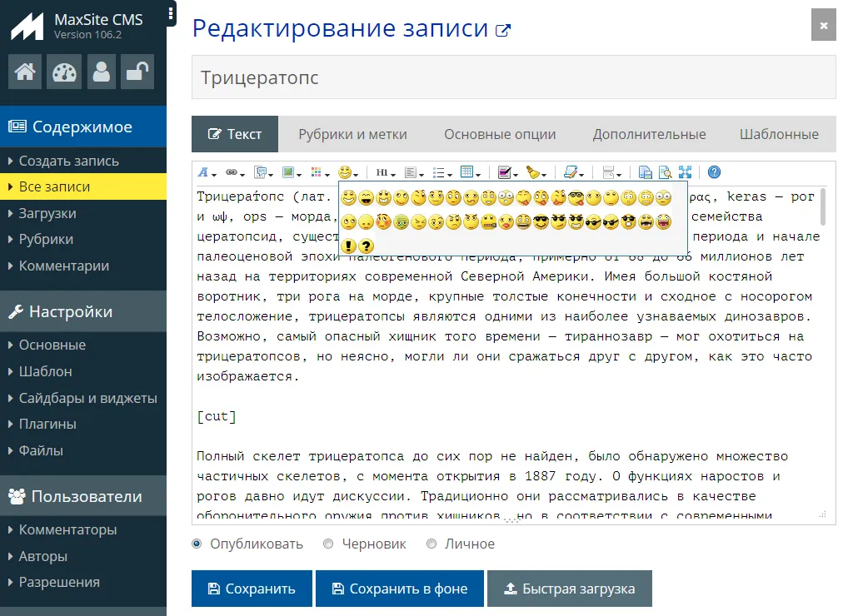
Task: Click the help question mark icon
Action: coord(714,172)
